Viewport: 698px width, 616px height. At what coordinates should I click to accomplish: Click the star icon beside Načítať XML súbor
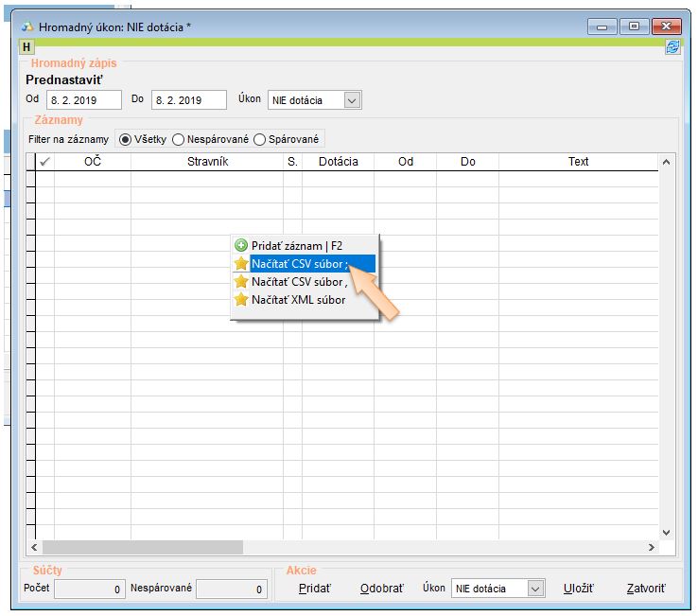point(241,300)
